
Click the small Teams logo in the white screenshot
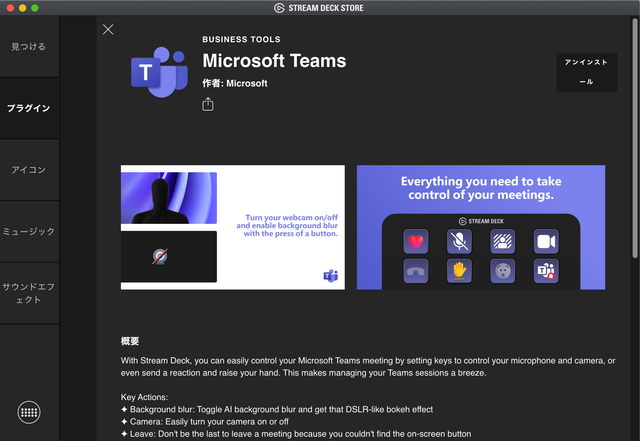(x=331, y=276)
